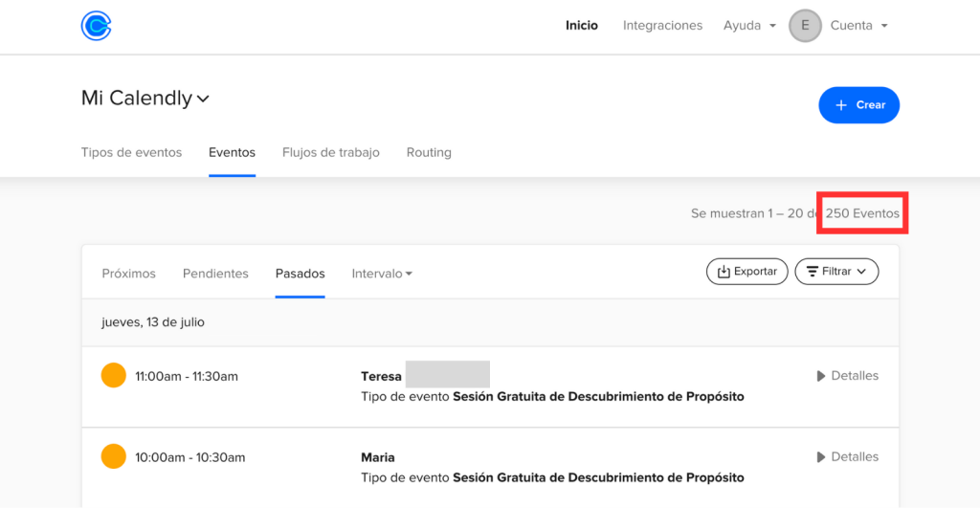Open the Ayuda help menu
980x508 pixels.
coord(749,26)
